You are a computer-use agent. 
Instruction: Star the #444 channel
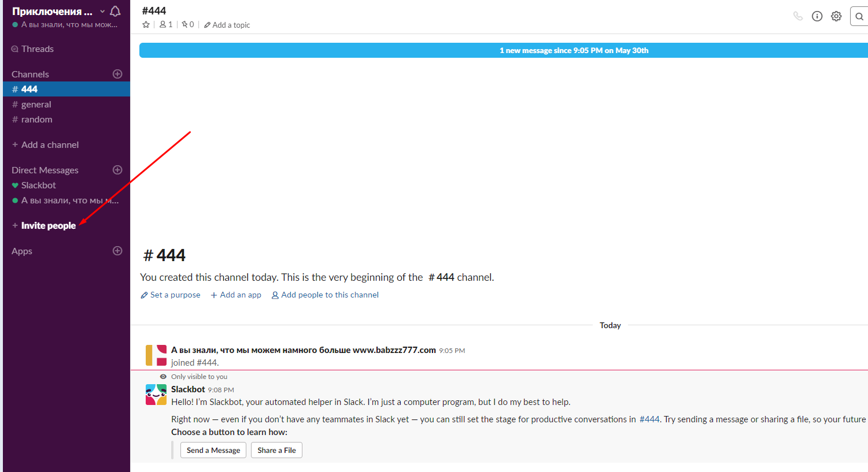pyautogui.click(x=146, y=25)
